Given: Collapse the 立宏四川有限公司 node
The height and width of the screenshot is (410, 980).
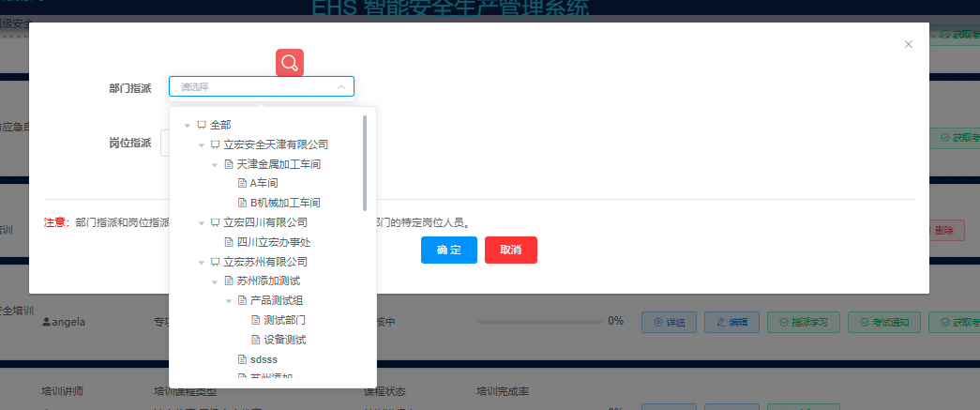Looking at the screenshot, I should [202, 222].
